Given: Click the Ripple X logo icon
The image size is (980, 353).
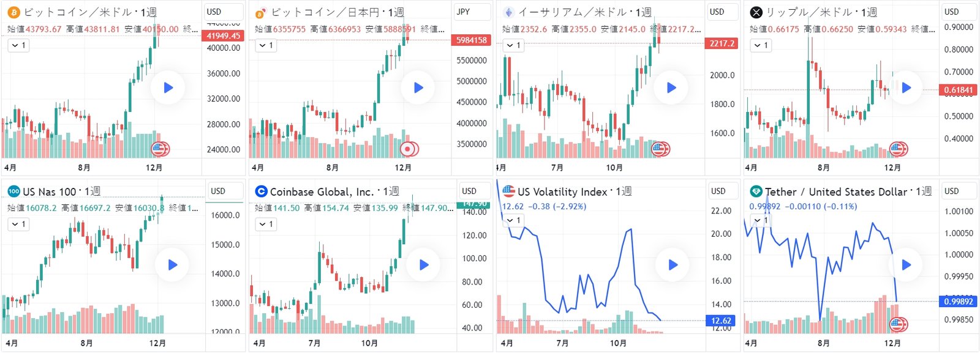Looking at the screenshot, I should (756, 12).
